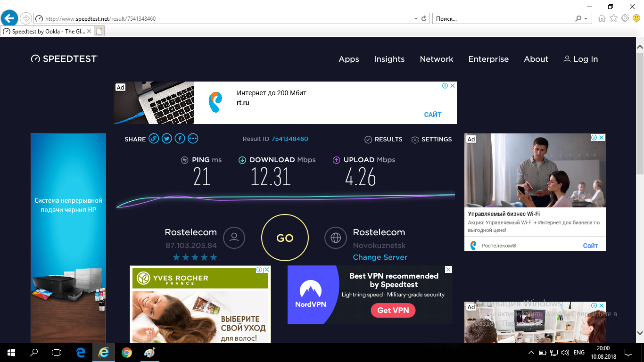This screenshot has height=362, width=644.
Task: Select the Speedtest by Ookla tab
Action: (46, 32)
